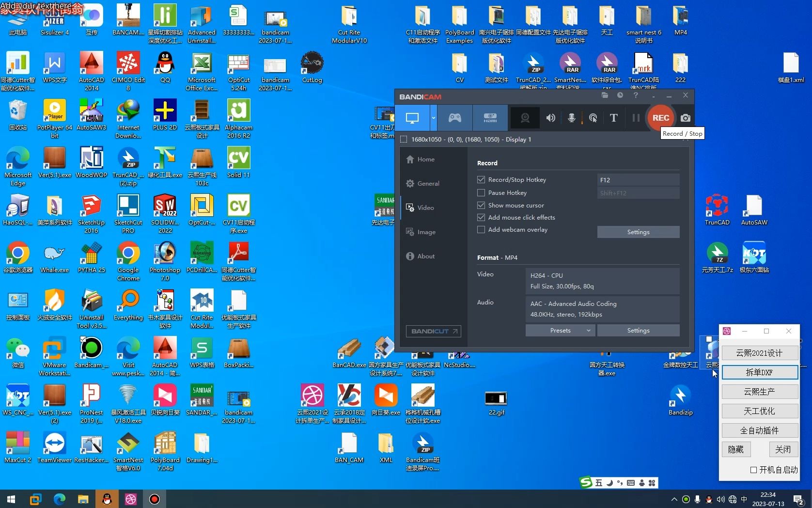Image resolution: width=812 pixels, height=508 pixels.
Task: Select the TeamViewer desktop icon
Action: pos(54,447)
